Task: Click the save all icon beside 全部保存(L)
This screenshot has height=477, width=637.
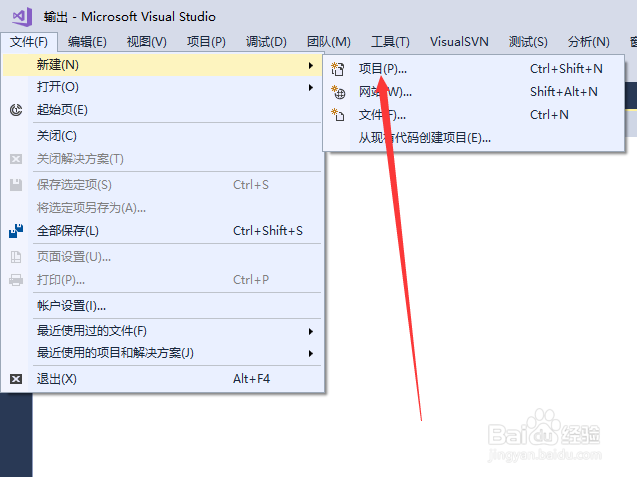Action: (x=16, y=231)
